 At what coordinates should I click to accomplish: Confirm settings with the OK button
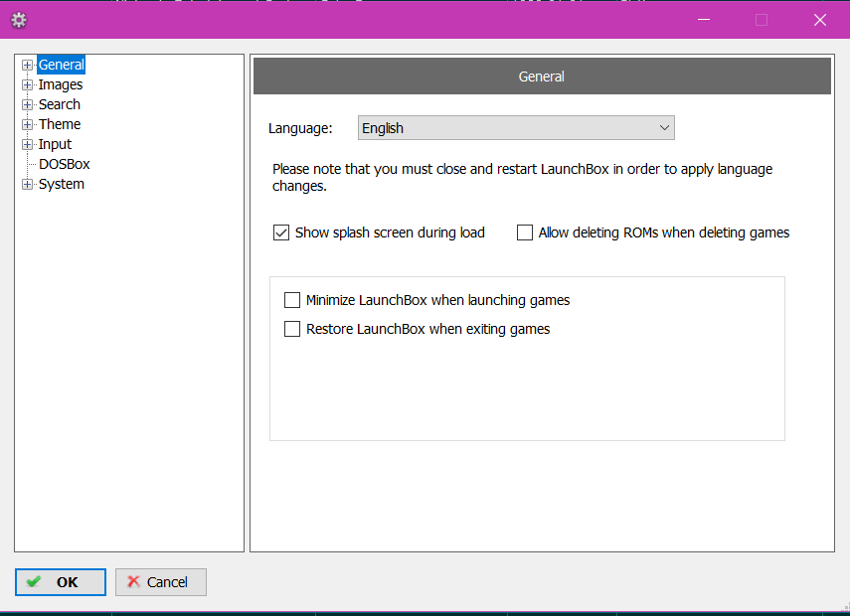click(x=61, y=582)
